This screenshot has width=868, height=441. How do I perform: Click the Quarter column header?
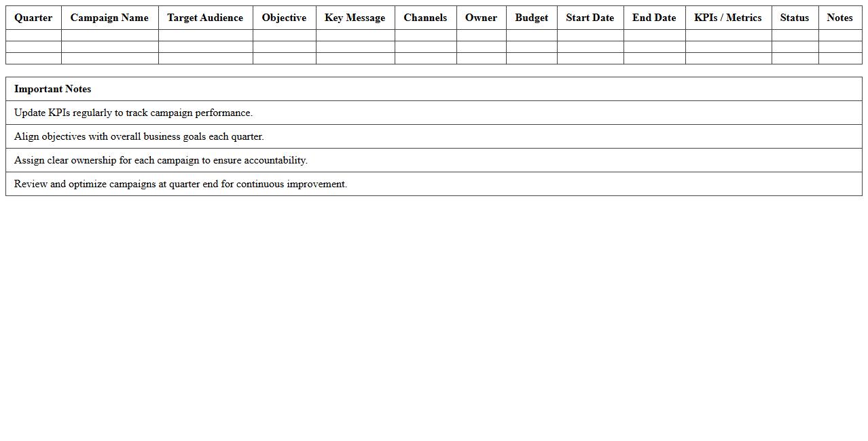[x=33, y=18]
